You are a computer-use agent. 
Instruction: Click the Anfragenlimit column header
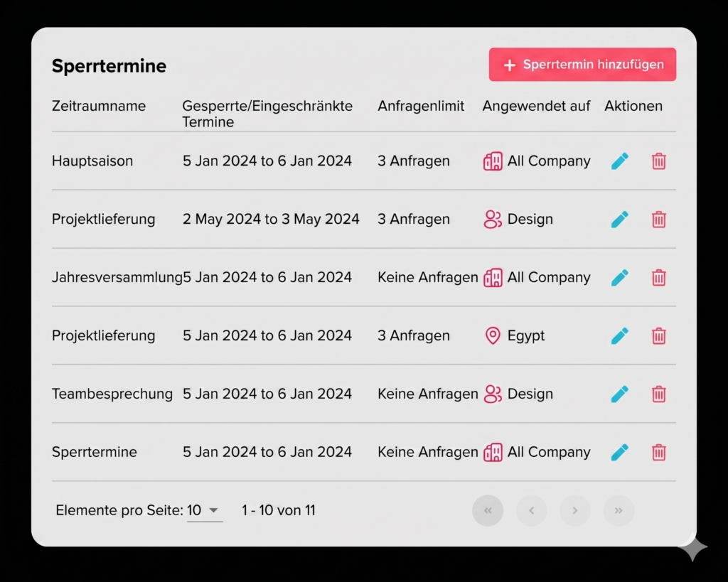pyautogui.click(x=421, y=107)
